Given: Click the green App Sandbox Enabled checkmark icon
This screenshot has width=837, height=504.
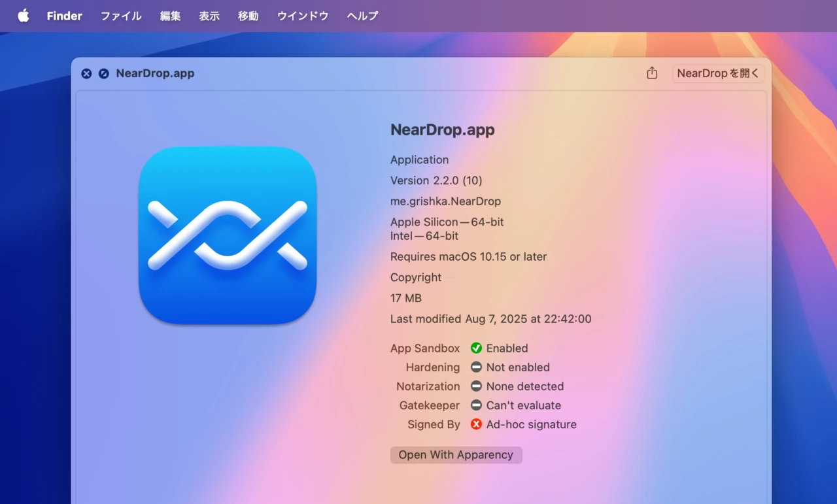Looking at the screenshot, I should [x=476, y=348].
